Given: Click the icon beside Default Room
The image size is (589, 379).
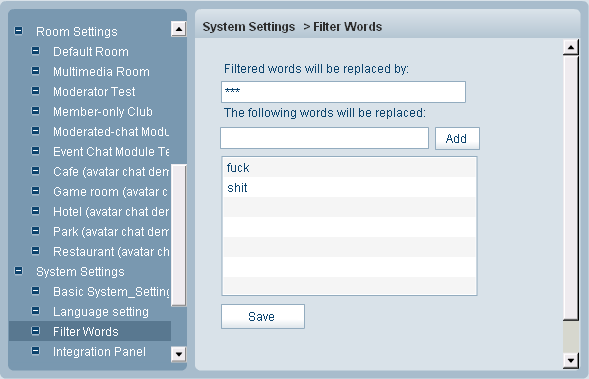Looking at the screenshot, I should tap(35, 51).
